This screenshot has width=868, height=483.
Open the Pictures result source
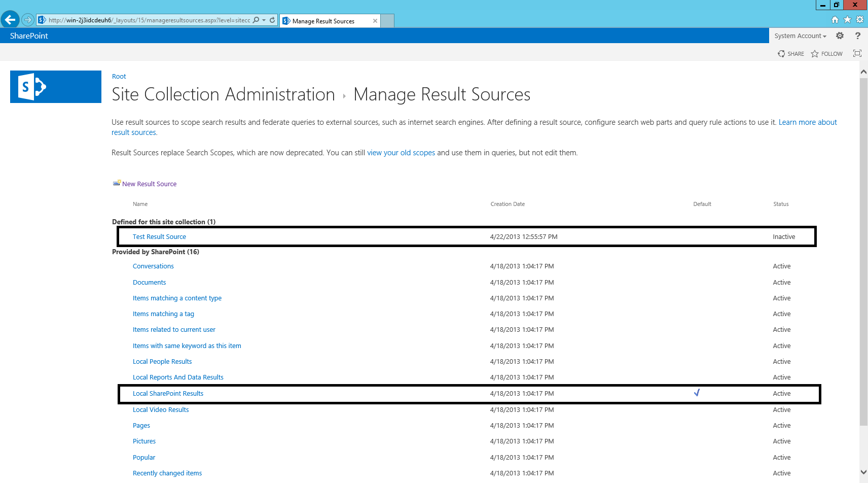pos(144,441)
